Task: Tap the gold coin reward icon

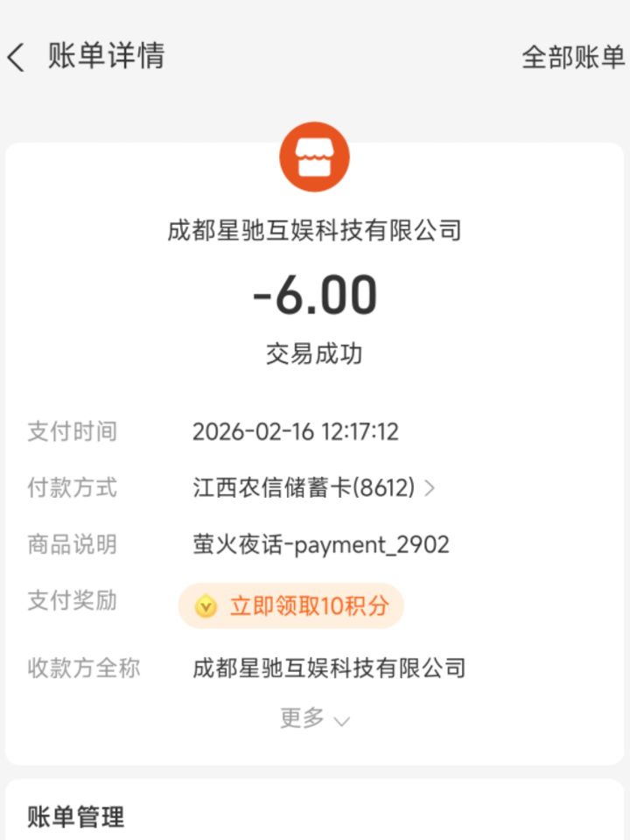Action: coord(206,606)
